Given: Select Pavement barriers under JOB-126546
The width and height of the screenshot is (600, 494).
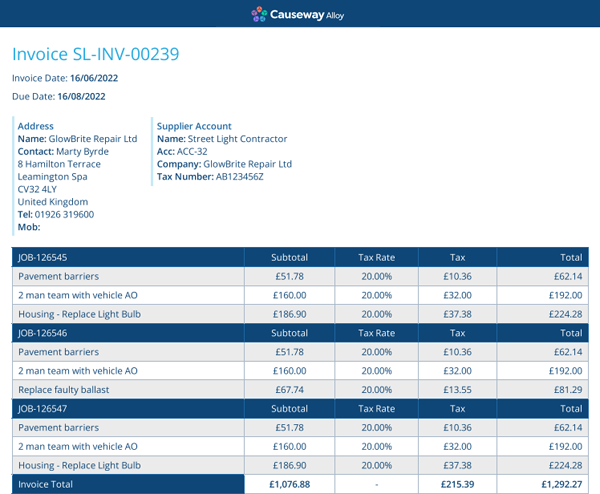Looking at the screenshot, I should coord(59,352).
